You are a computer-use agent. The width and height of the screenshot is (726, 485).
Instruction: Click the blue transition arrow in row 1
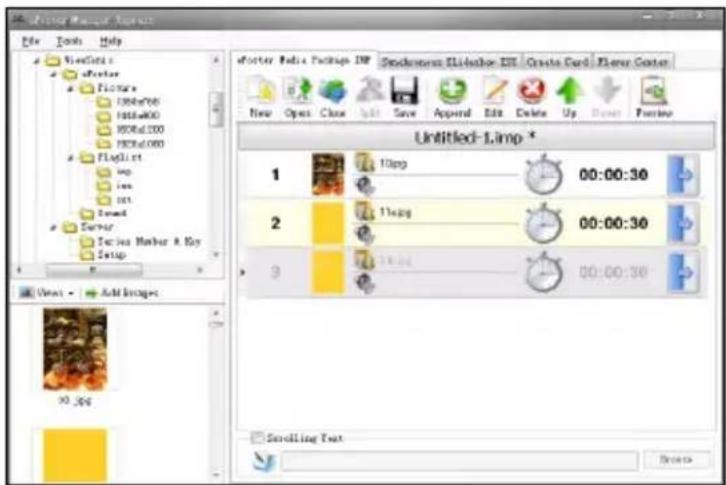tap(683, 176)
